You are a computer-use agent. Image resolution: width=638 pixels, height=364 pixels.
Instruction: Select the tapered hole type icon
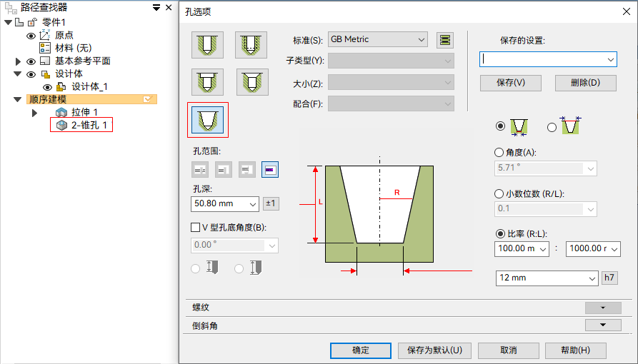click(208, 120)
